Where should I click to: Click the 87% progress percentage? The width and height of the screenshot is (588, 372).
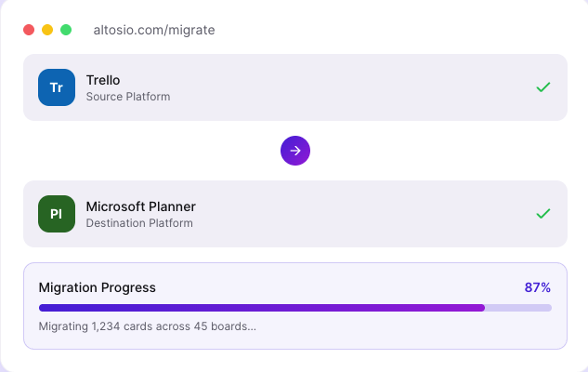coord(538,287)
